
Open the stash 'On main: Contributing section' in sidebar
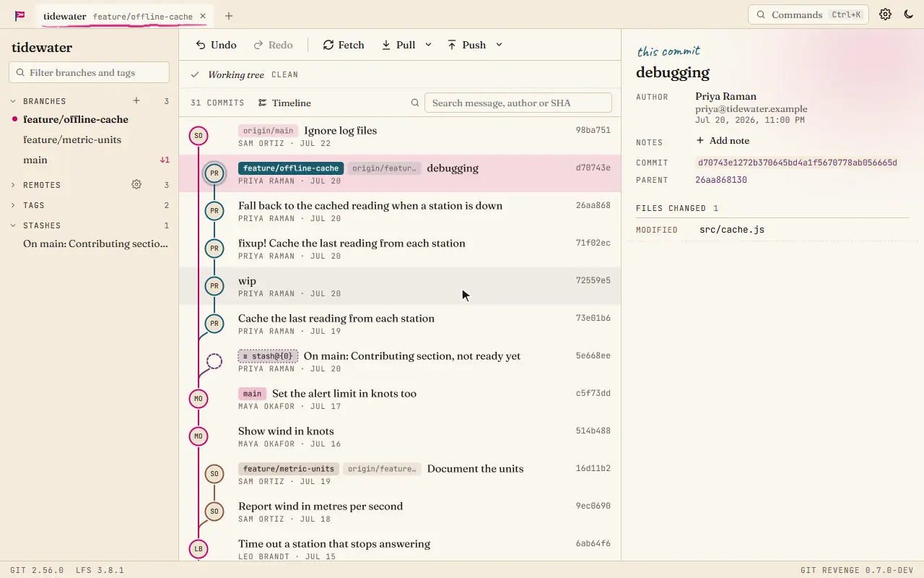point(90,243)
